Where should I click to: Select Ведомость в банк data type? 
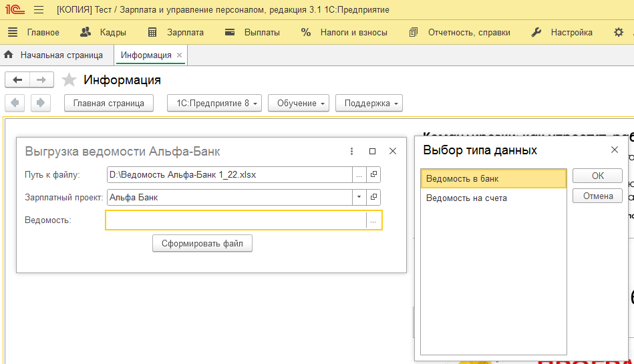[493, 179]
